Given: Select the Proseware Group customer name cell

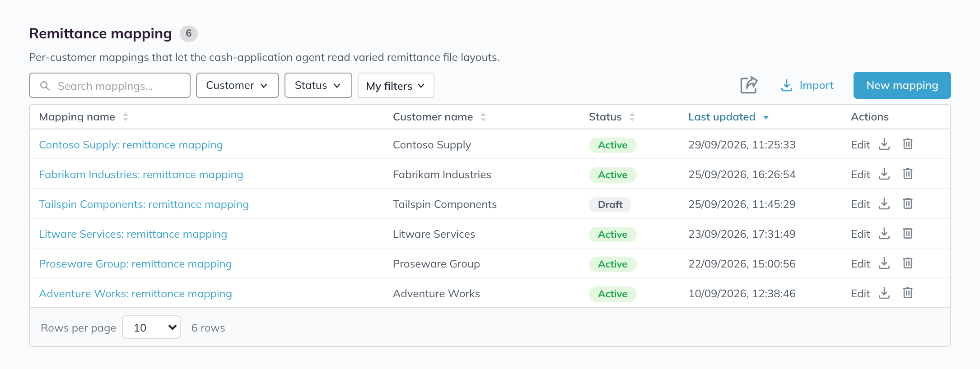Looking at the screenshot, I should [x=436, y=264].
